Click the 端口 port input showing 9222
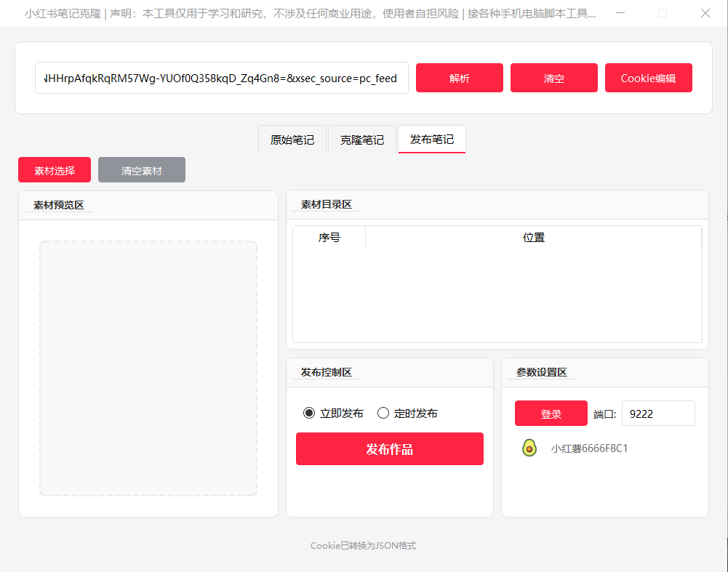This screenshot has width=728, height=572. [x=657, y=413]
